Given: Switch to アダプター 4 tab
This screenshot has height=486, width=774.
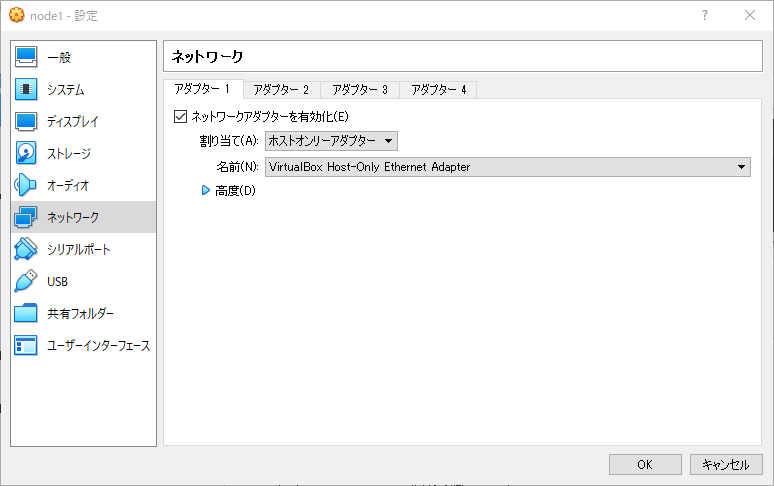Looking at the screenshot, I should 438,90.
